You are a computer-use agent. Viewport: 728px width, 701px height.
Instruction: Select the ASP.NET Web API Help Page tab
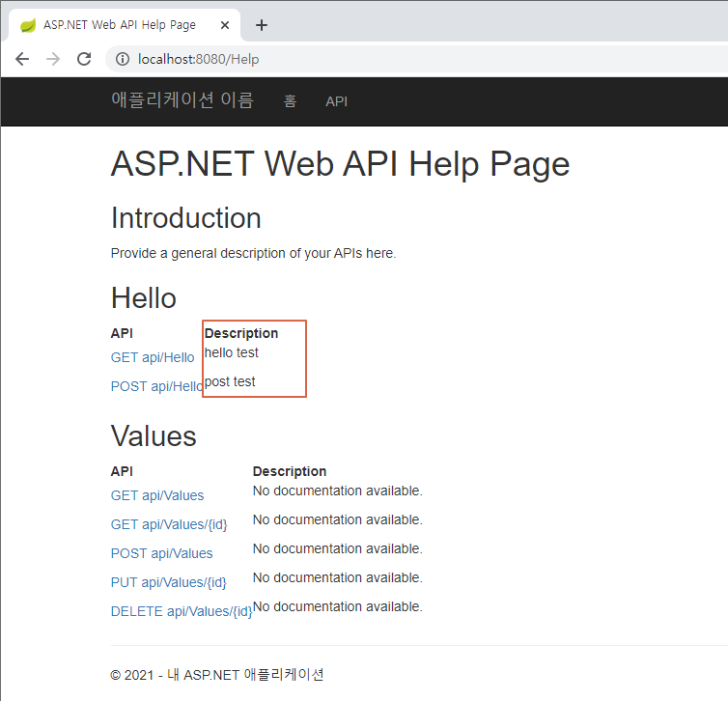(x=124, y=25)
